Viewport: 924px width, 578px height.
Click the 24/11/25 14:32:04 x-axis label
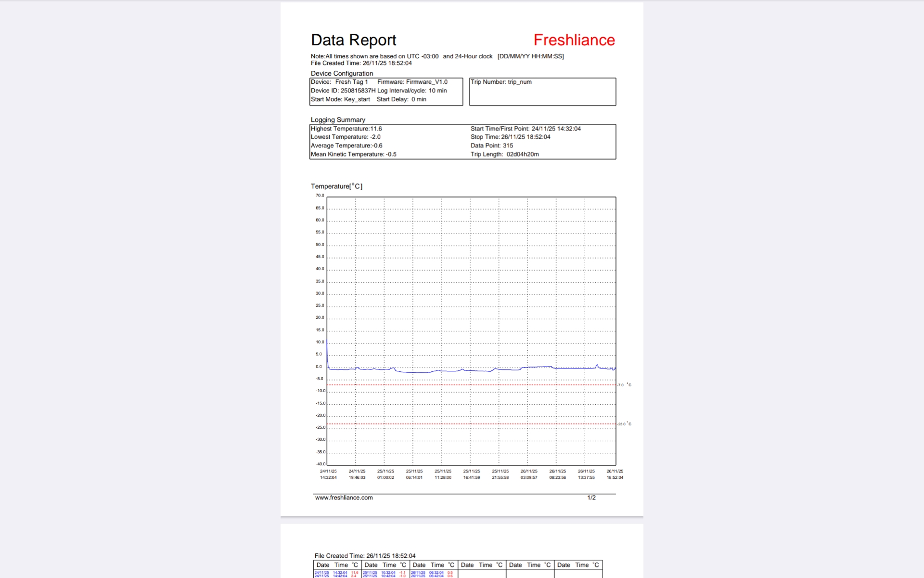[328, 474]
